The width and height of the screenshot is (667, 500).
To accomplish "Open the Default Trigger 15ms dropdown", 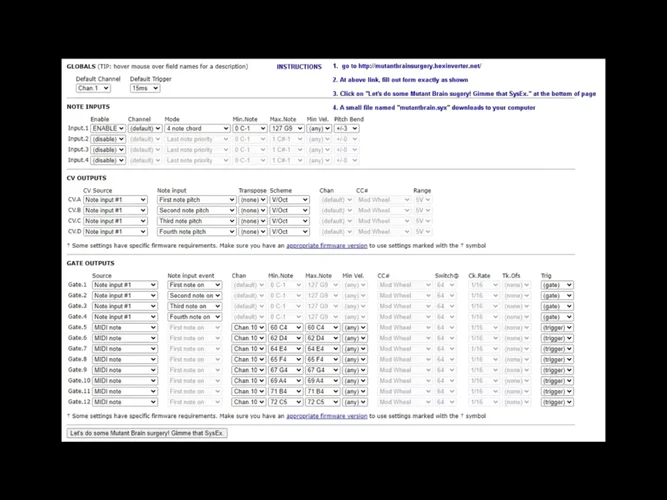I will click(x=145, y=88).
